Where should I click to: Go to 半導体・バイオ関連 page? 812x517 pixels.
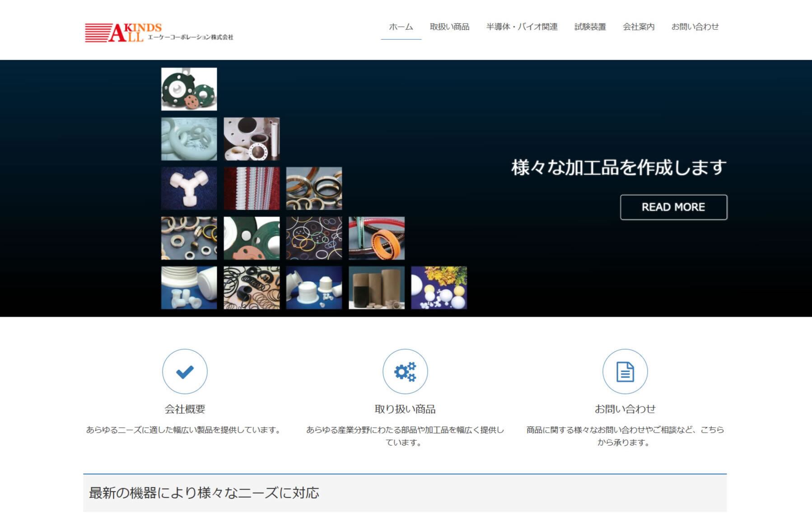[522, 27]
